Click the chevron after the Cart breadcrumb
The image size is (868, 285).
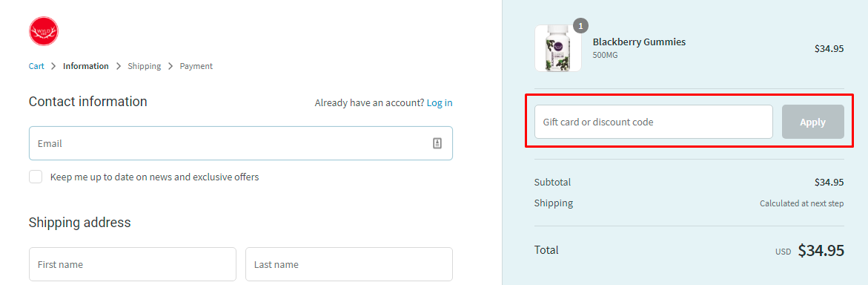coord(53,66)
